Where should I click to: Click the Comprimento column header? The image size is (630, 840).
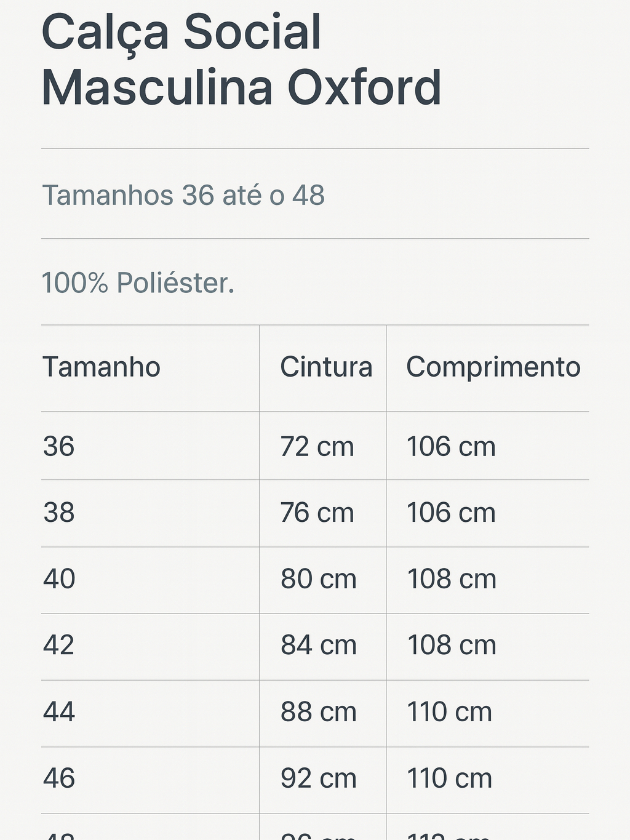493,367
